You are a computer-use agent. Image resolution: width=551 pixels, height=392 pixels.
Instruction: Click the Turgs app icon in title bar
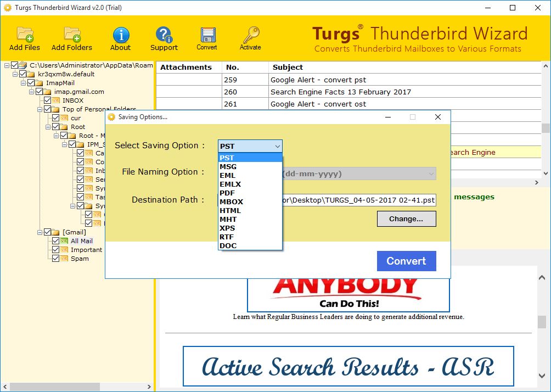[7, 7]
